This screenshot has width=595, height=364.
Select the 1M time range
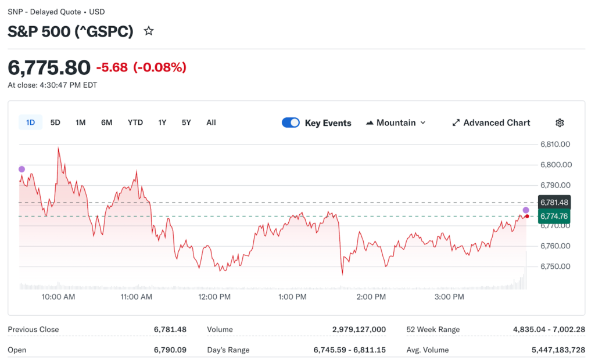pyautogui.click(x=80, y=122)
